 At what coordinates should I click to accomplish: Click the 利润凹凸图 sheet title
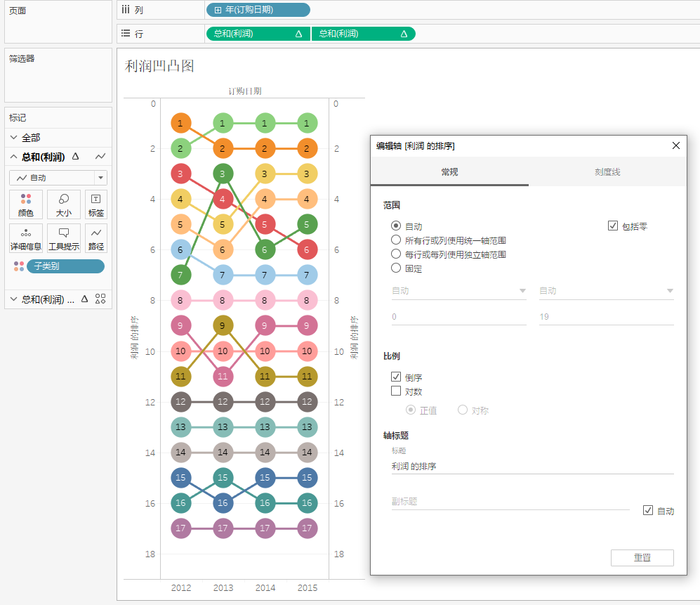[x=159, y=66]
